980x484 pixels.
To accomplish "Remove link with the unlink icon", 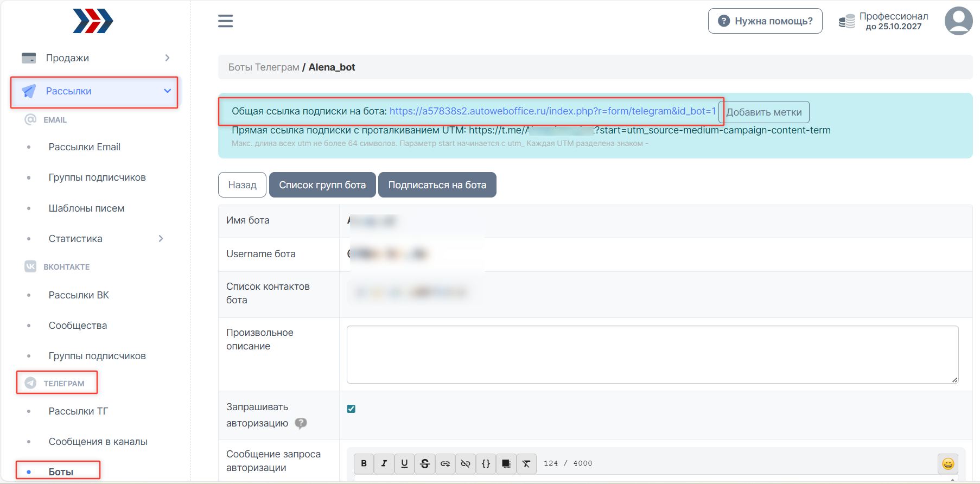I will [466, 463].
